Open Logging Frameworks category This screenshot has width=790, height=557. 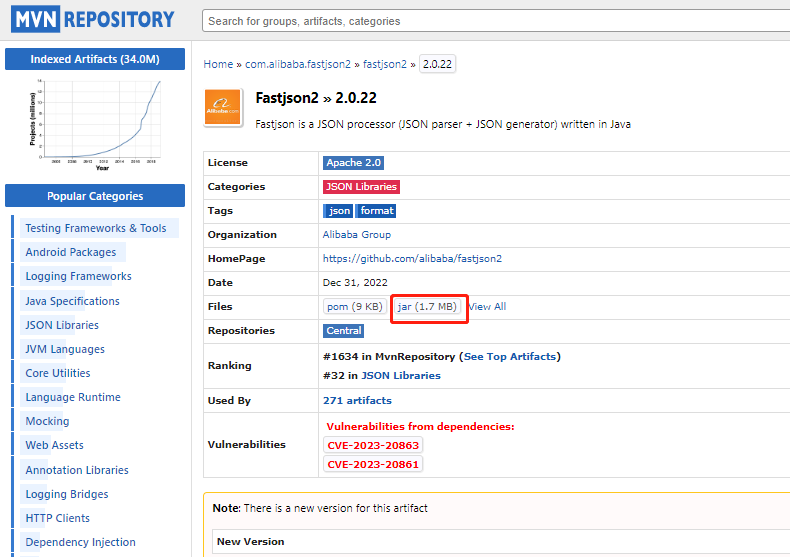coord(79,276)
